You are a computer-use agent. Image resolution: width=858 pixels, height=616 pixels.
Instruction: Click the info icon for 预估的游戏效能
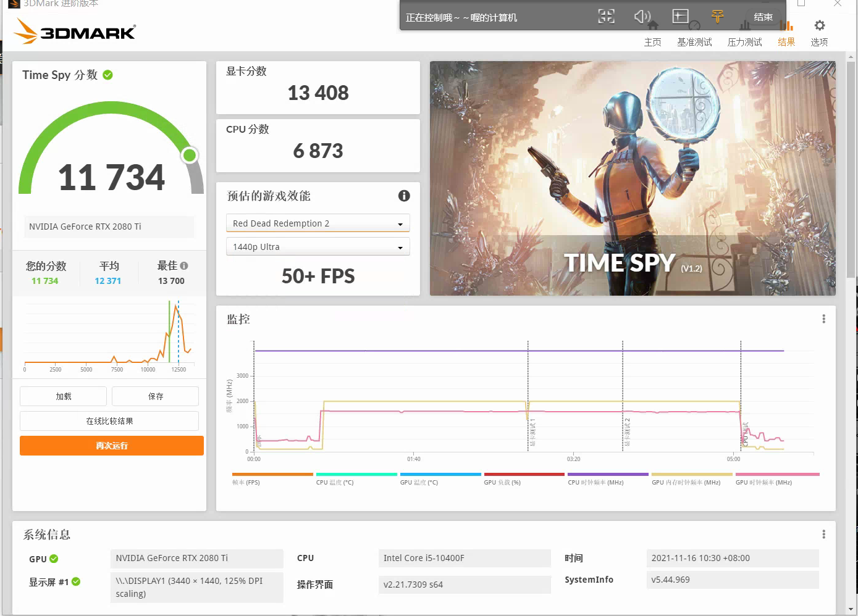click(x=404, y=196)
